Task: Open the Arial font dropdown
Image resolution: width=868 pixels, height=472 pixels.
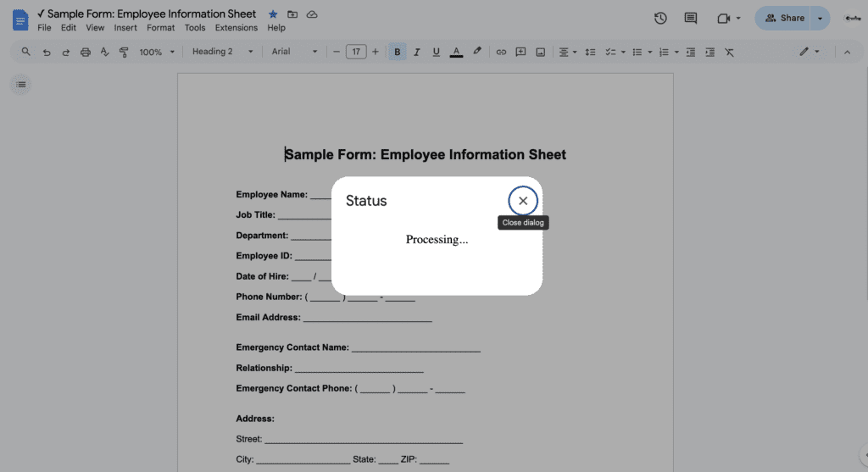Action: (x=294, y=52)
